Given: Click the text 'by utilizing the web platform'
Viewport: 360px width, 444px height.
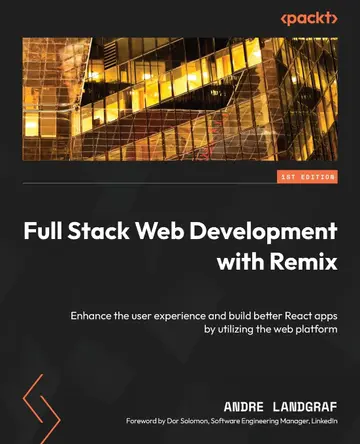Looking at the screenshot, I should coord(271,329).
